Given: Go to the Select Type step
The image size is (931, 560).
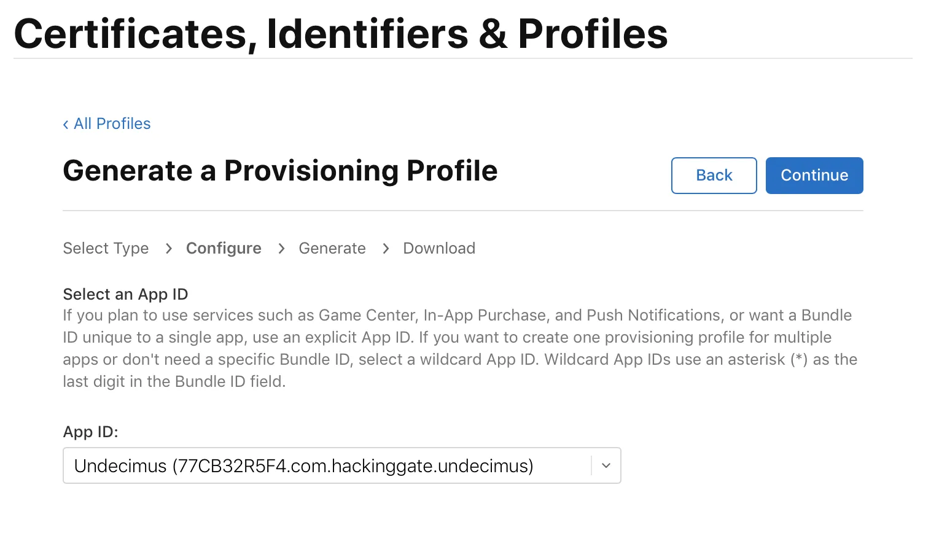Looking at the screenshot, I should point(106,248).
